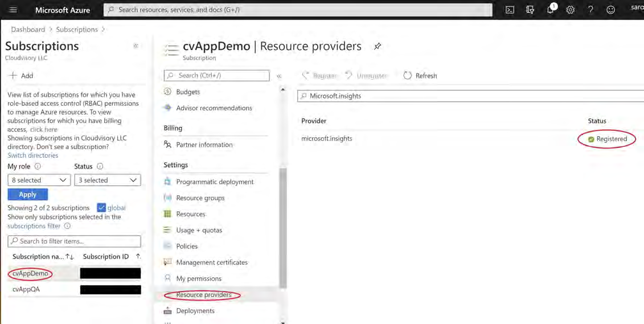Screen dimensions: 644x324
Task: Open Advisor recommendations menu item
Action: coord(215,108)
